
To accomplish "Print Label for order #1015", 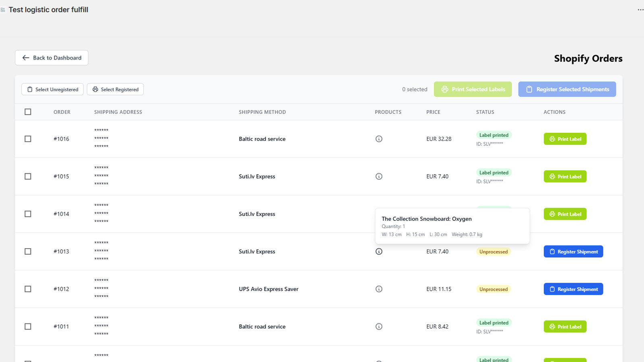I will click(x=565, y=176).
